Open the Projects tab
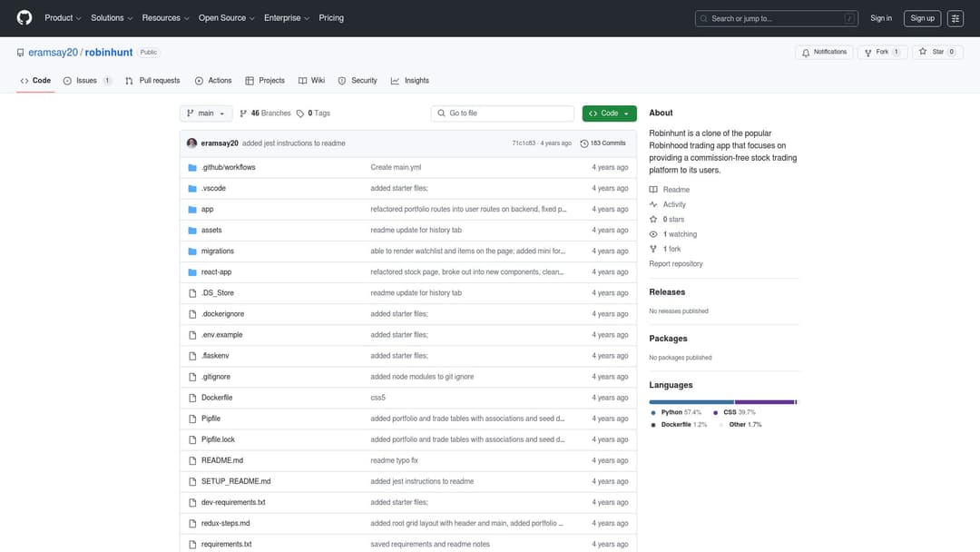This screenshot has width=980, height=552. point(265,81)
